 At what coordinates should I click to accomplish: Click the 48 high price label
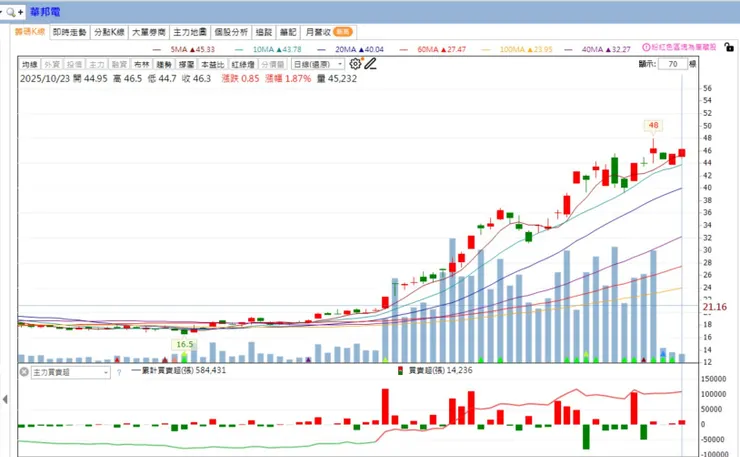[x=653, y=125]
